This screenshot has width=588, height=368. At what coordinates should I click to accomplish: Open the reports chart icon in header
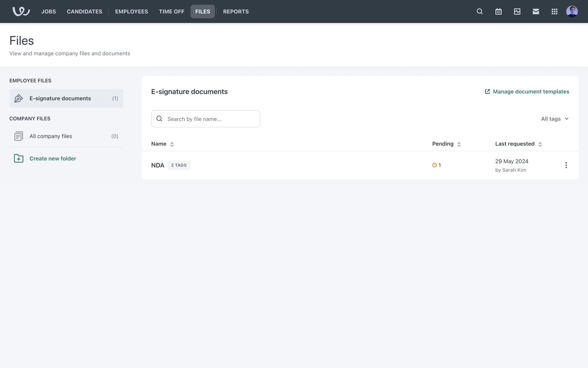(517, 11)
